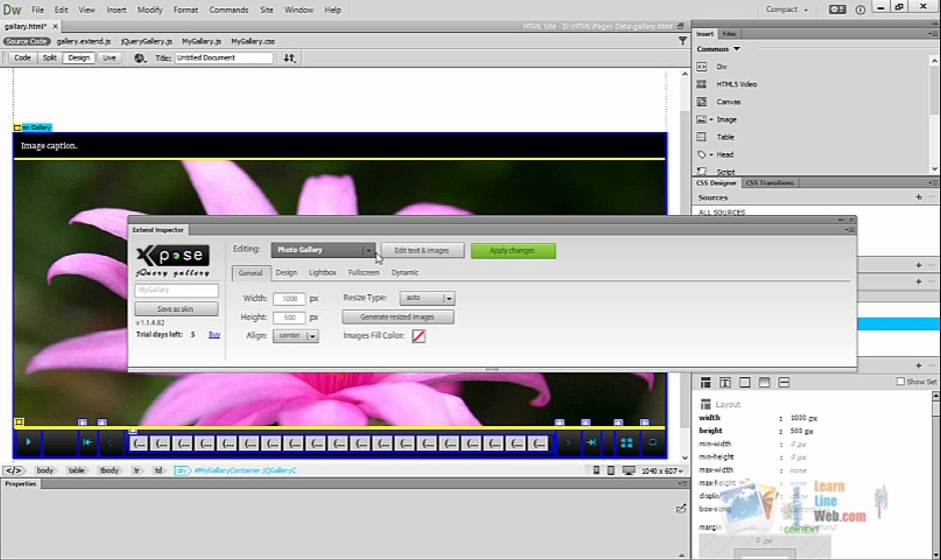Open the Lightbox tab

(x=322, y=273)
